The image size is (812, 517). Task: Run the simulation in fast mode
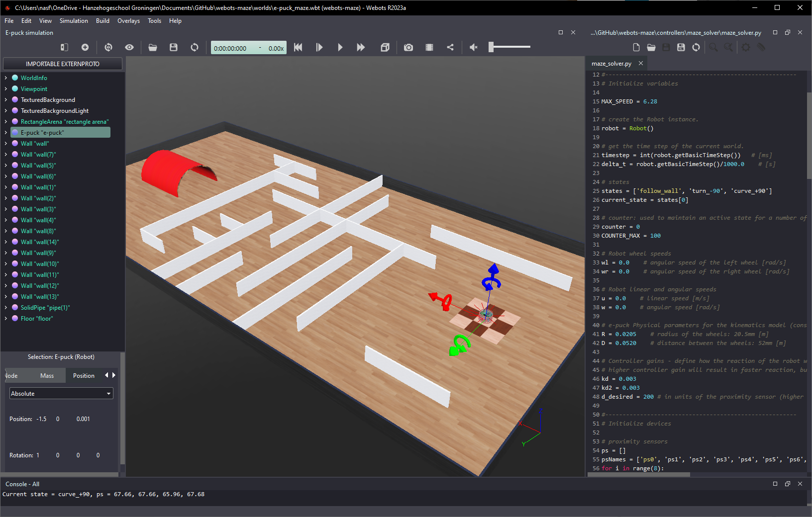[x=361, y=47]
